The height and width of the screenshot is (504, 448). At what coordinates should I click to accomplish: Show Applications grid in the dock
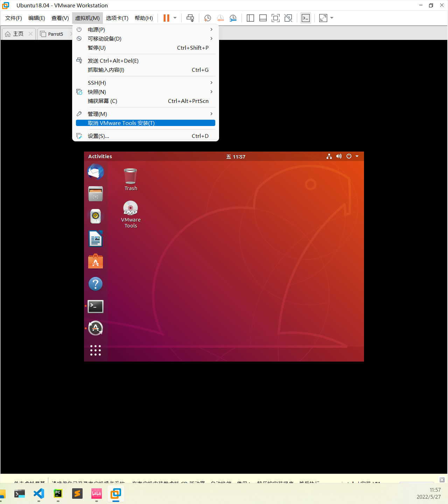point(96,350)
